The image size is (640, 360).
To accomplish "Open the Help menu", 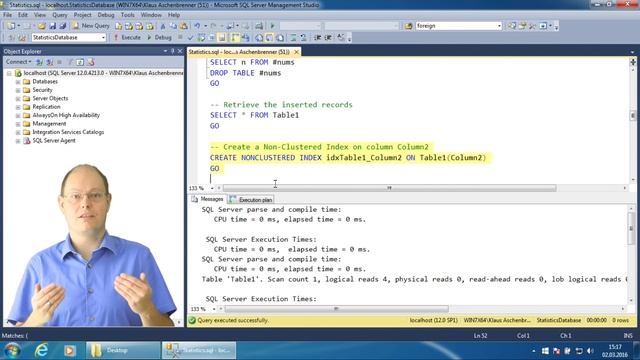I will (x=174, y=15).
